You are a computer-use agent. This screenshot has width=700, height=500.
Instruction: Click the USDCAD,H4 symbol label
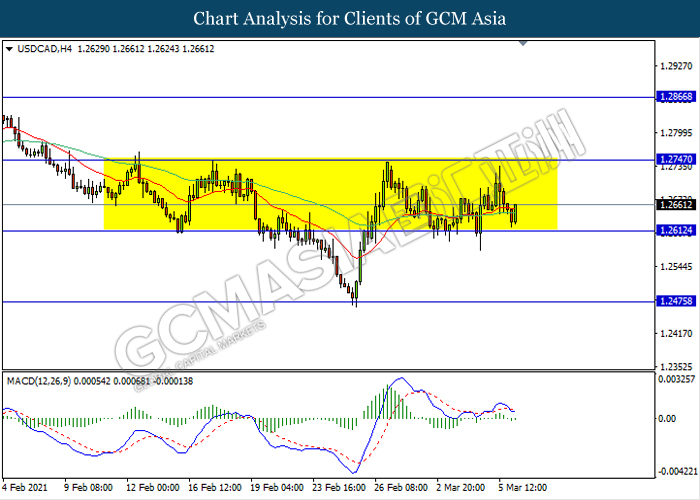pyautogui.click(x=44, y=48)
